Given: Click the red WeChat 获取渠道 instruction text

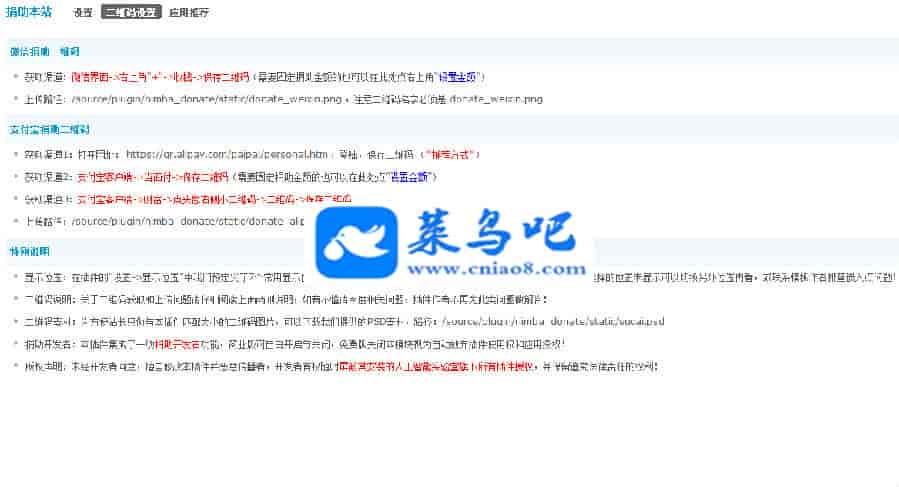Looking at the screenshot, I should 160,76.
